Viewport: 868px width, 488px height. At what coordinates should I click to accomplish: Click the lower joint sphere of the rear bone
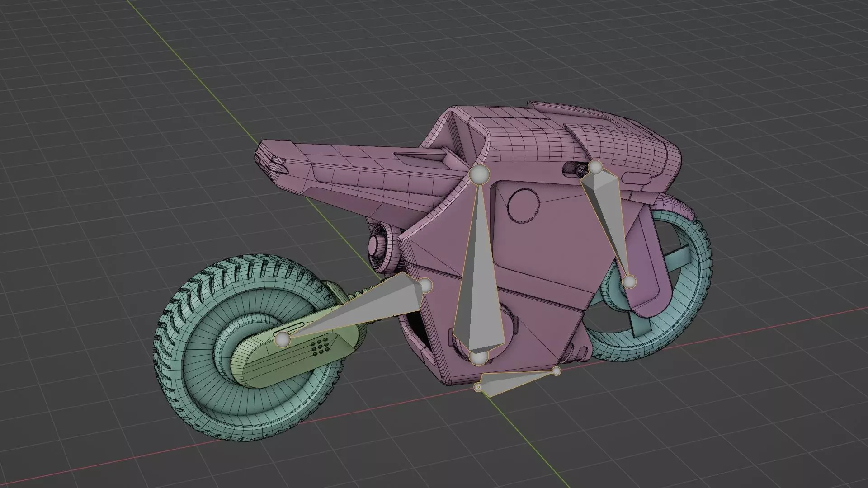[629, 282]
